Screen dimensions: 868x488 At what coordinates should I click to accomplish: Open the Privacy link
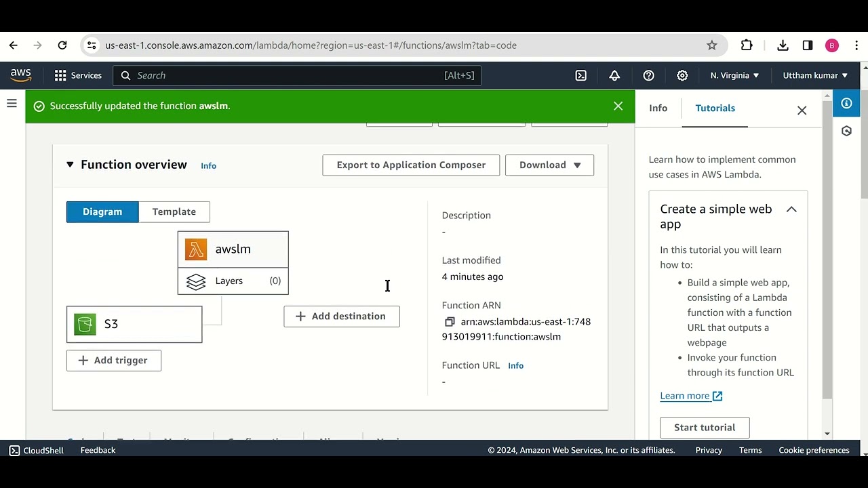tap(709, 450)
